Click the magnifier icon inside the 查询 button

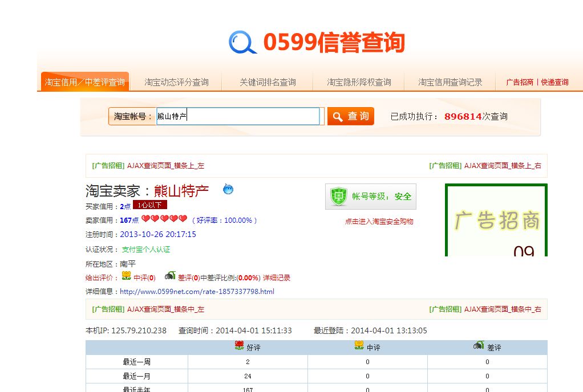pyautogui.click(x=337, y=116)
